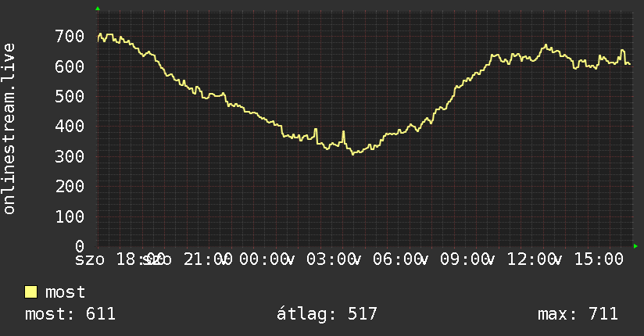644x336 pixels.
Task: Click the '03:00' time axis label
Action: pos(331,259)
